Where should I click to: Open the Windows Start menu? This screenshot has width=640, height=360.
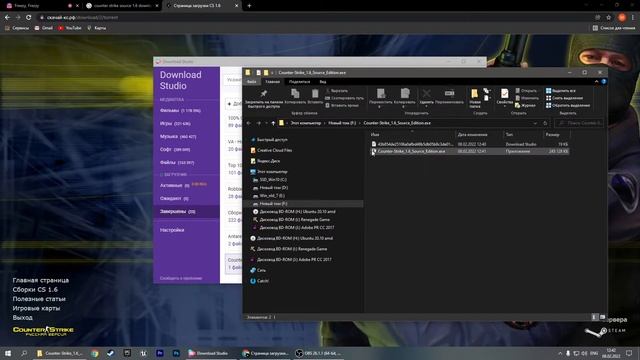coord(8,353)
